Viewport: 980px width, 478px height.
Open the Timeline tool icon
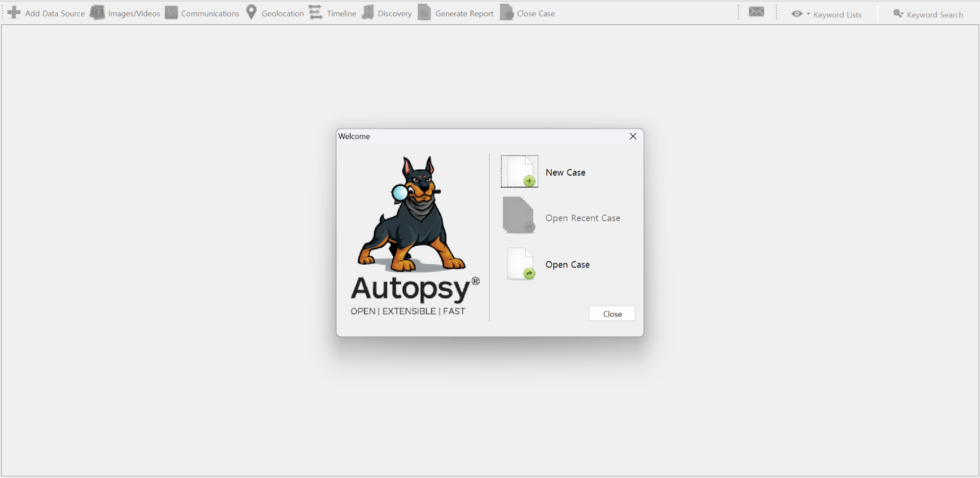[x=316, y=12]
